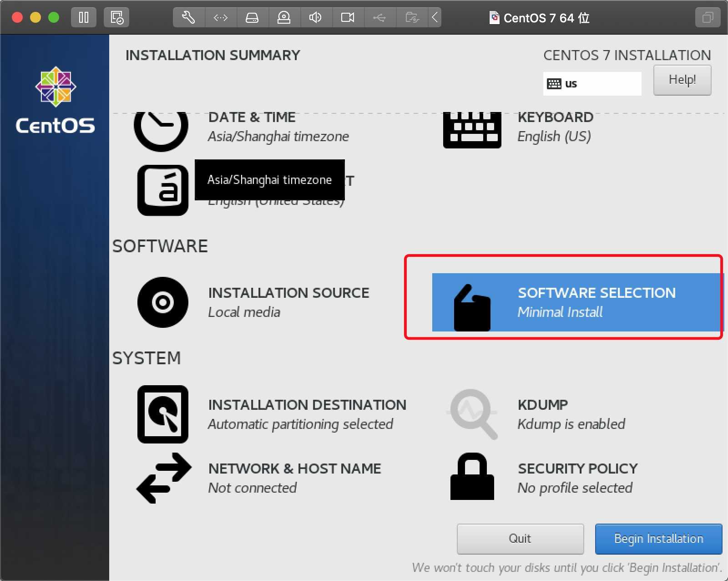Screen dimensions: 728x581
Task: Click 'Automatic partitioning selected' text
Action: point(300,424)
